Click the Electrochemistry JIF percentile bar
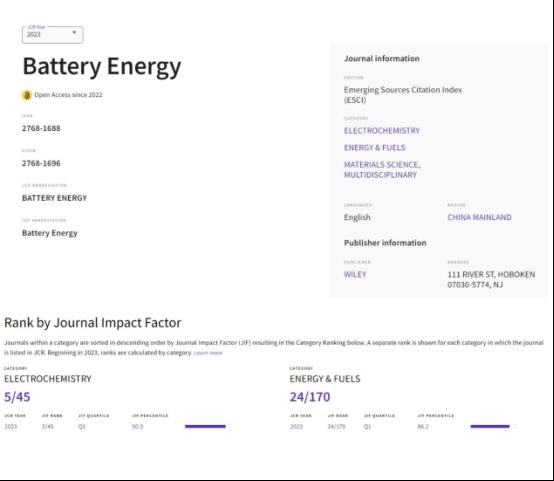The height and width of the screenshot is (481, 554). pyautogui.click(x=208, y=427)
